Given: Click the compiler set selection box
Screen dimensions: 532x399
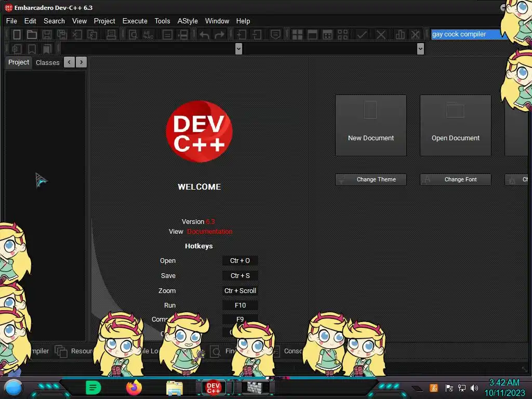Looking at the screenshot, I should (469, 34).
